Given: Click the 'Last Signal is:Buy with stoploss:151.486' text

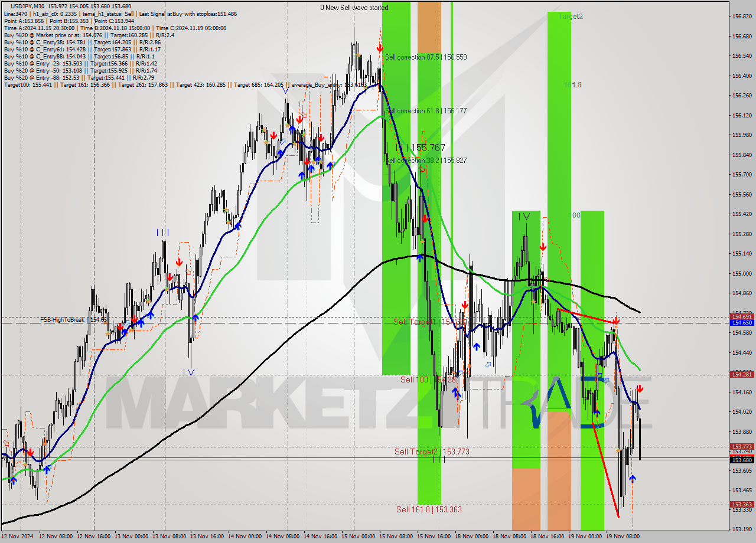Looking at the screenshot, I should pyautogui.click(x=188, y=14).
